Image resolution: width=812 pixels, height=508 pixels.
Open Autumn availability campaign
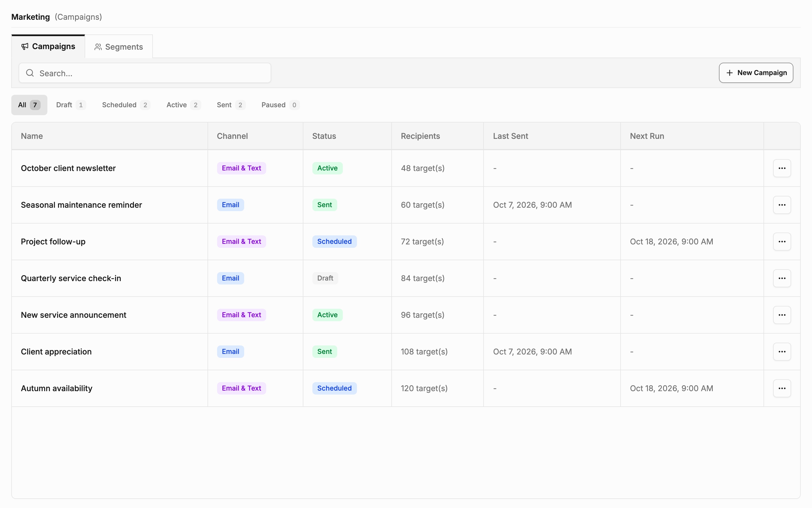(56, 388)
